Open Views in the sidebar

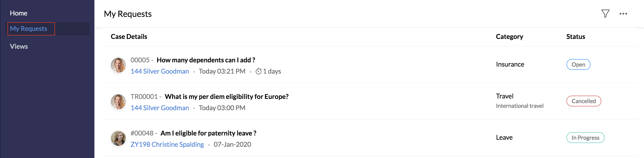click(19, 46)
